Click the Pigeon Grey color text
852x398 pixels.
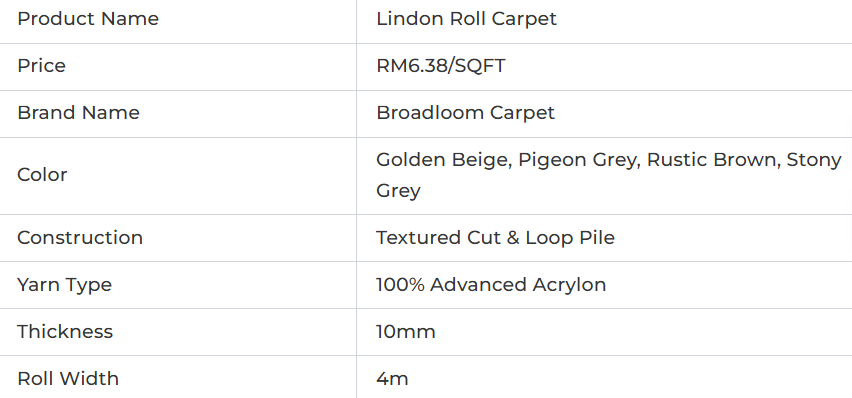(576, 160)
